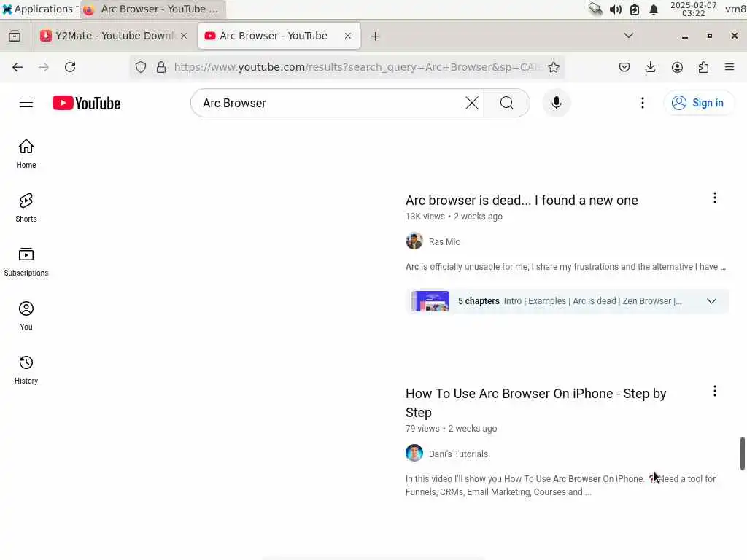Open the Ras Mic channel name link
The height and width of the screenshot is (560, 747).
click(444, 242)
